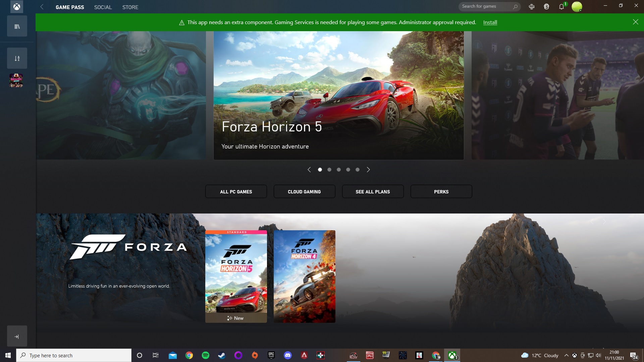Open the sort queue icon in sidebar

(17, 58)
